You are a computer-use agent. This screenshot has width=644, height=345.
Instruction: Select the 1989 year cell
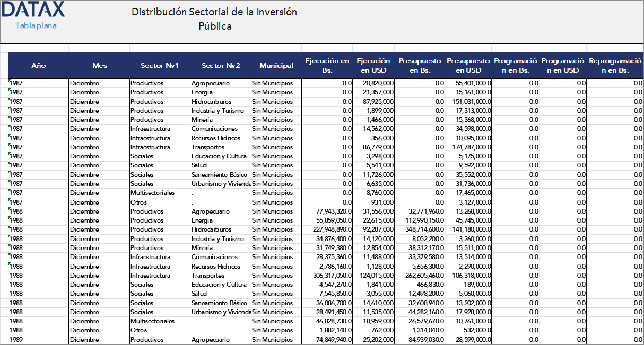tap(38, 340)
